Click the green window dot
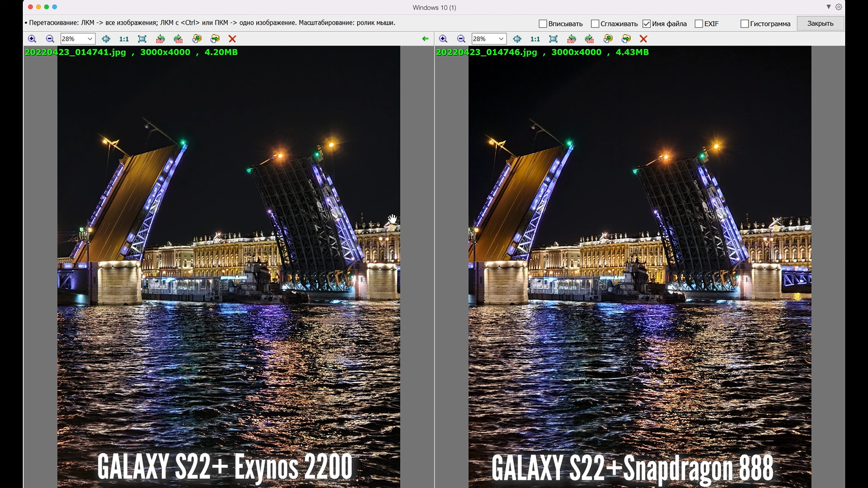Image resolution: width=868 pixels, height=488 pixels. tap(47, 7)
